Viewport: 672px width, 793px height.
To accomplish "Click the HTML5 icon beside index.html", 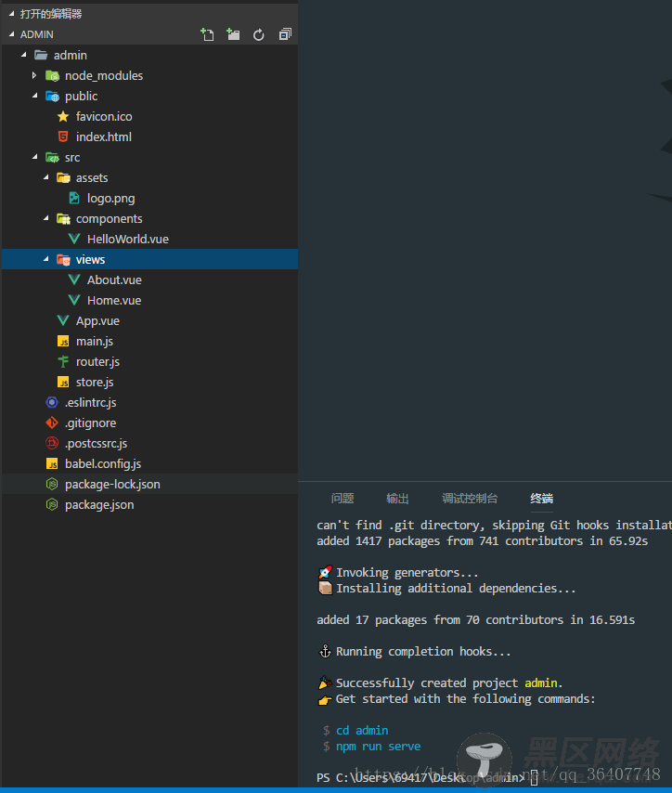I will tap(63, 137).
